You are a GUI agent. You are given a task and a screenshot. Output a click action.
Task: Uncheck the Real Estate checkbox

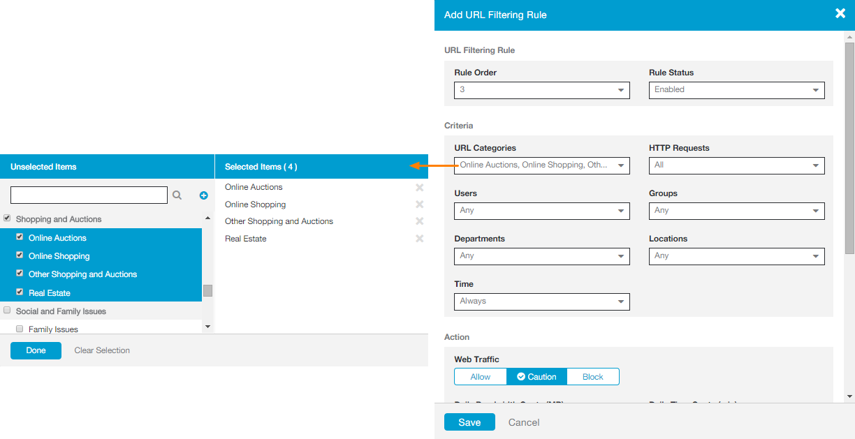pos(19,292)
